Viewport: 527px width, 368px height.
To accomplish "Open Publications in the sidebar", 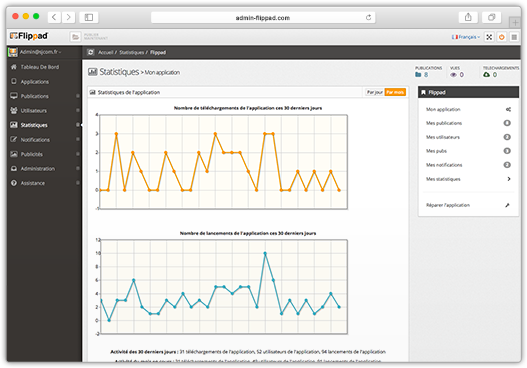I will tap(34, 96).
